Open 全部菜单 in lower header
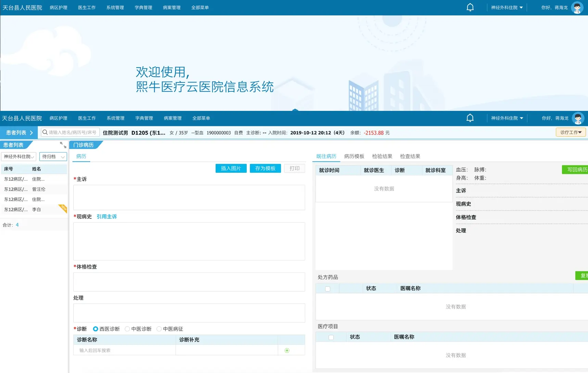 [201, 118]
